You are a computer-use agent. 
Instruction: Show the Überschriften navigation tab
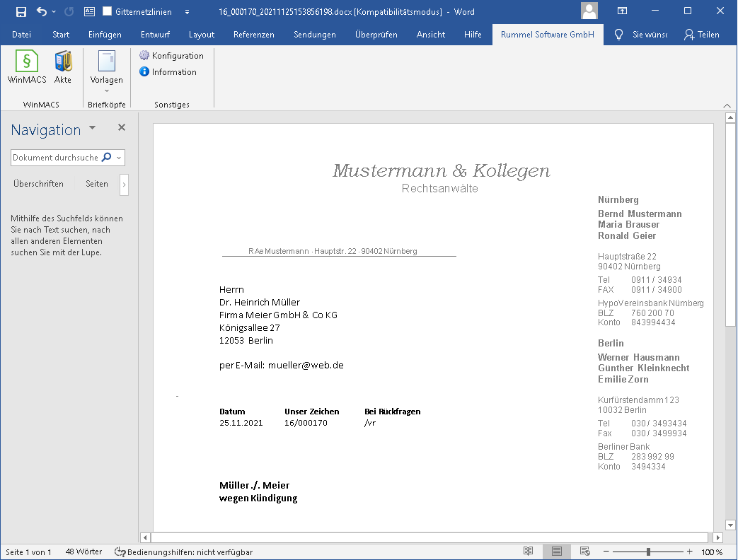point(39,184)
